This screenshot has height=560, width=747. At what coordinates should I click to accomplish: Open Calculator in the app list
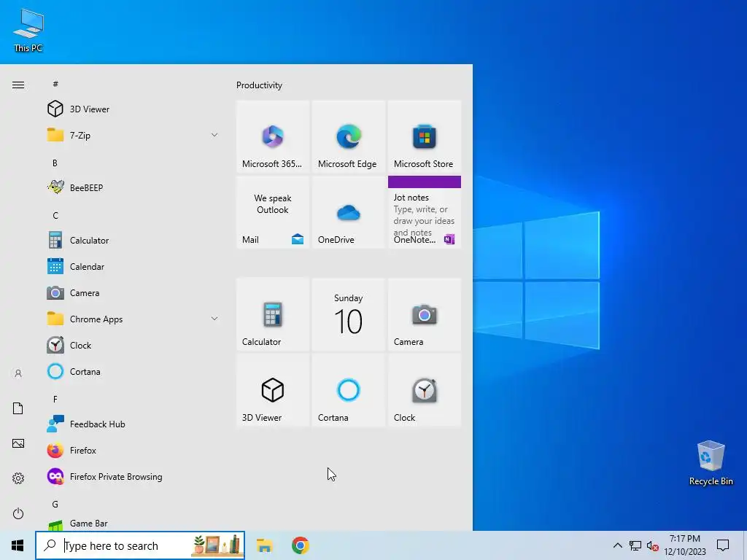133,241
